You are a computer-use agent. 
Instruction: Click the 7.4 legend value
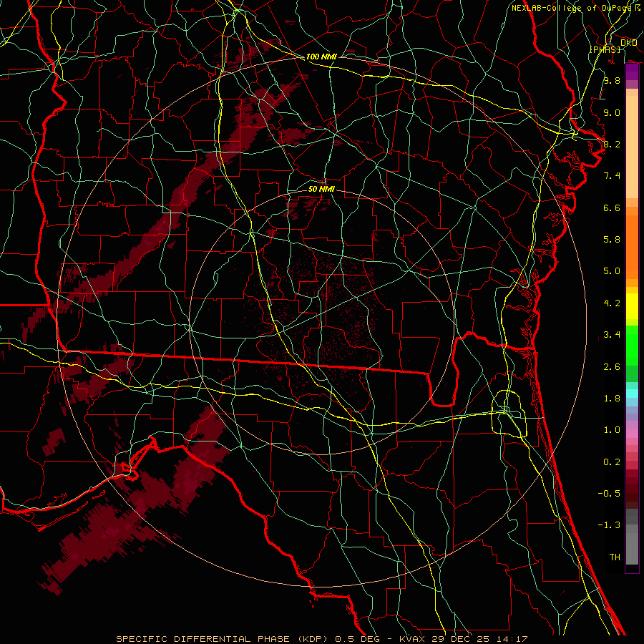point(612,176)
